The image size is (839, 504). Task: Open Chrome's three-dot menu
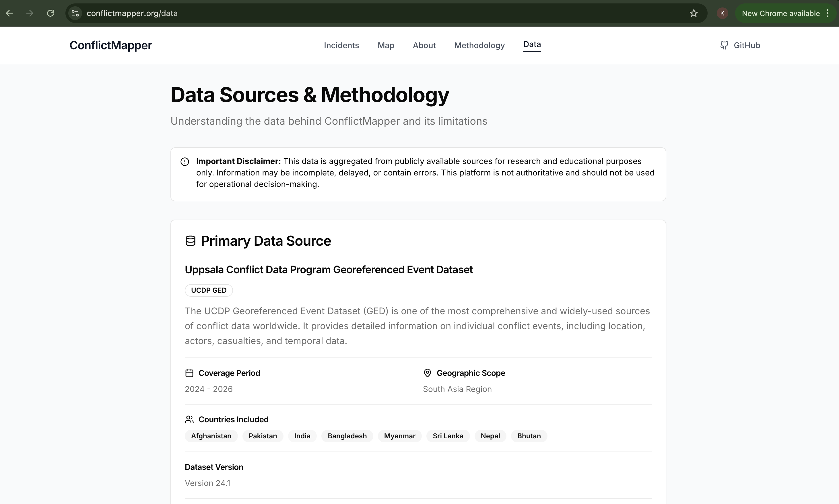(x=828, y=13)
